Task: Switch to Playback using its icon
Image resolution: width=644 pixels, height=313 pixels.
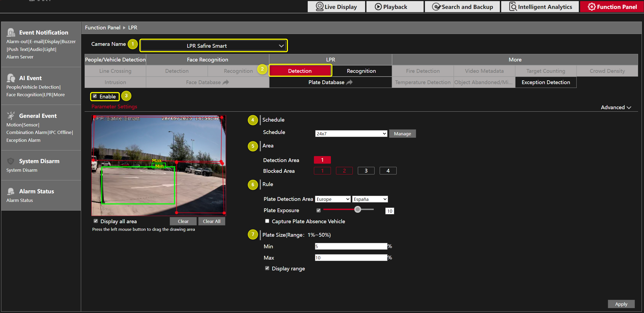Action: tap(379, 6)
